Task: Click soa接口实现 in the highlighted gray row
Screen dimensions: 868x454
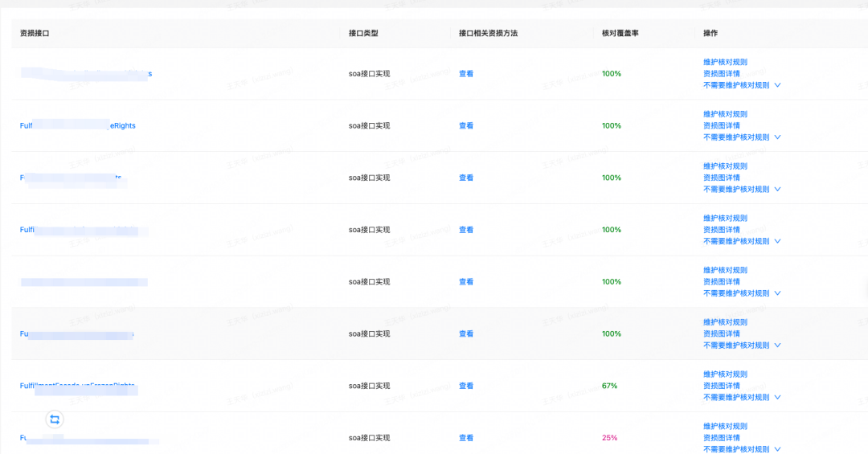Action: click(x=369, y=333)
